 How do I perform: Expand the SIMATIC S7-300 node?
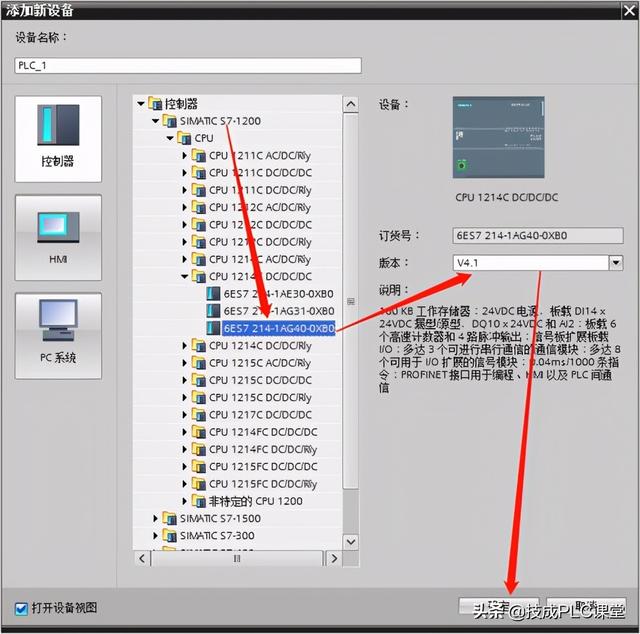(156, 536)
